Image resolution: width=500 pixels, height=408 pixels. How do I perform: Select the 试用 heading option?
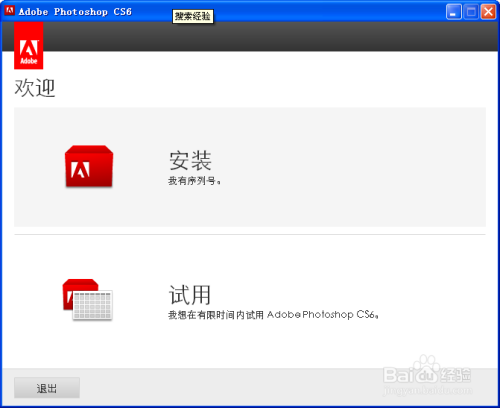pyautogui.click(x=190, y=295)
